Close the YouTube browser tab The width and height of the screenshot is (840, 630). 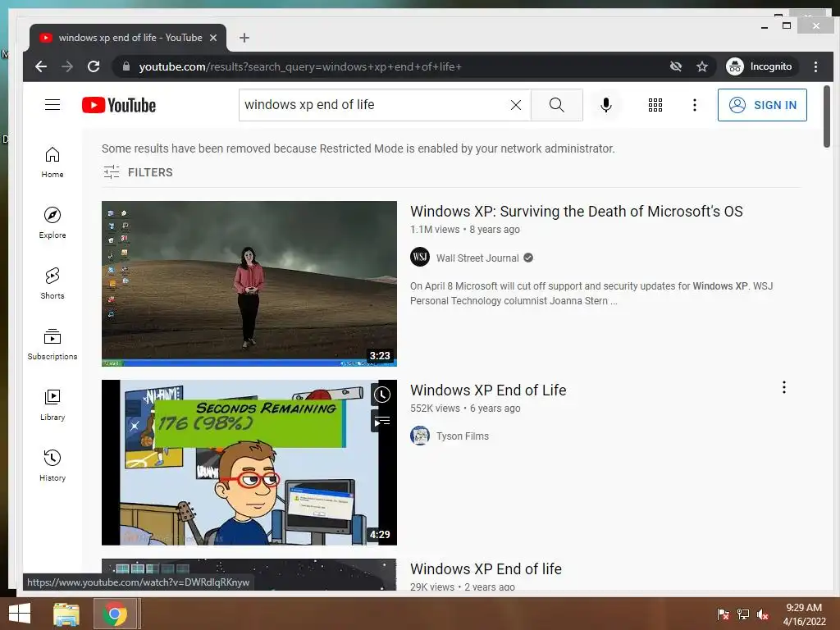click(213, 38)
